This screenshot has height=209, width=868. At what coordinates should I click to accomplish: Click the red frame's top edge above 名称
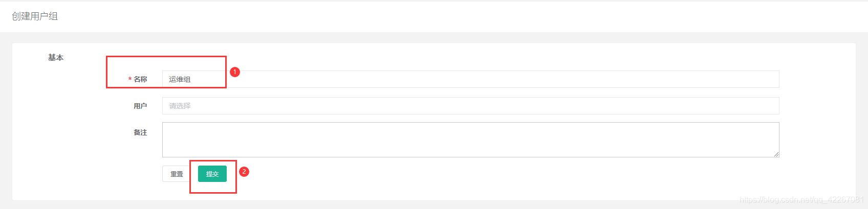pyautogui.click(x=166, y=56)
